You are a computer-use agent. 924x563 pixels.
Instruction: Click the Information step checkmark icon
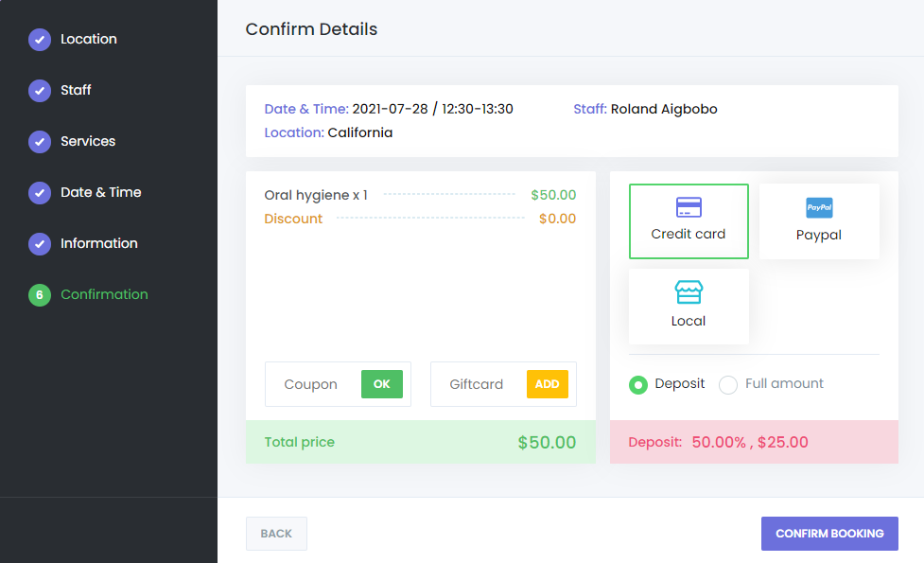pyautogui.click(x=40, y=244)
